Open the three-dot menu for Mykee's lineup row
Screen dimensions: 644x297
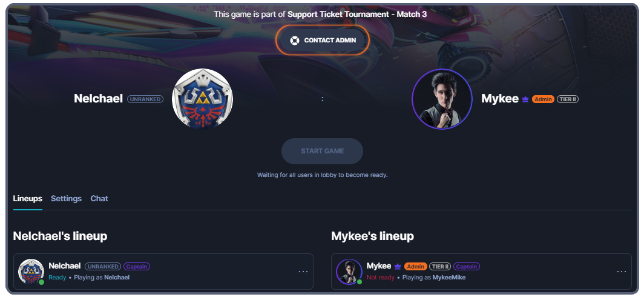(x=622, y=272)
